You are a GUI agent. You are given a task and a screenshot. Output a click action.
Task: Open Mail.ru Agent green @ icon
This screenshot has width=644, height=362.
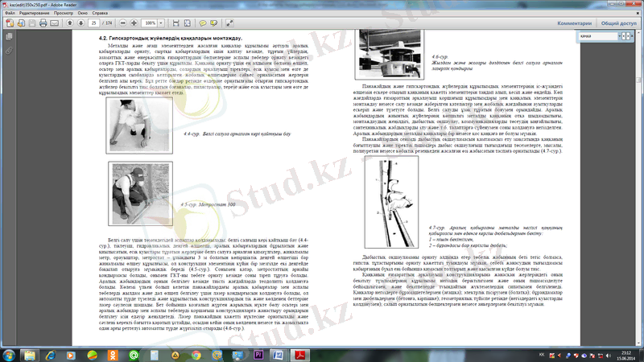tap(134, 355)
